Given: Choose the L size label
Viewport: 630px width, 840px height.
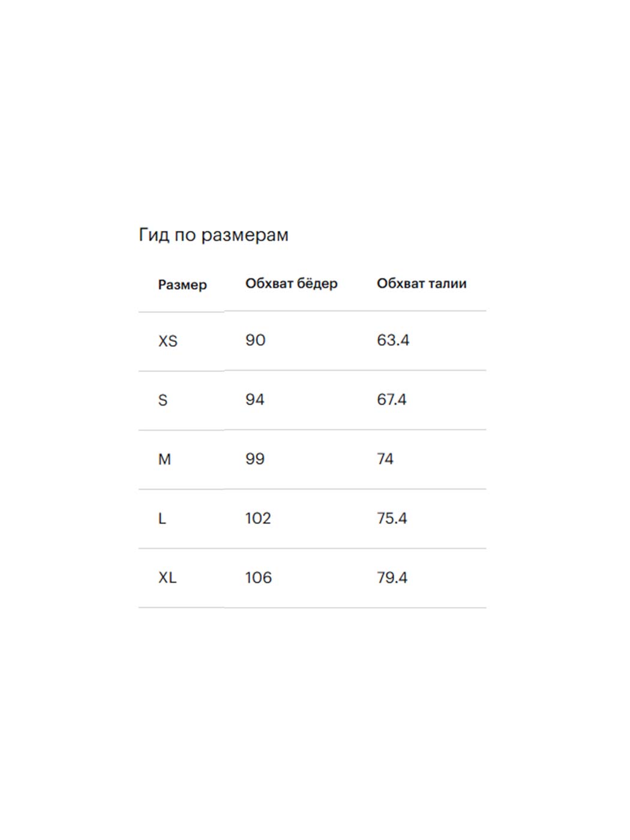Looking at the screenshot, I should tap(162, 519).
